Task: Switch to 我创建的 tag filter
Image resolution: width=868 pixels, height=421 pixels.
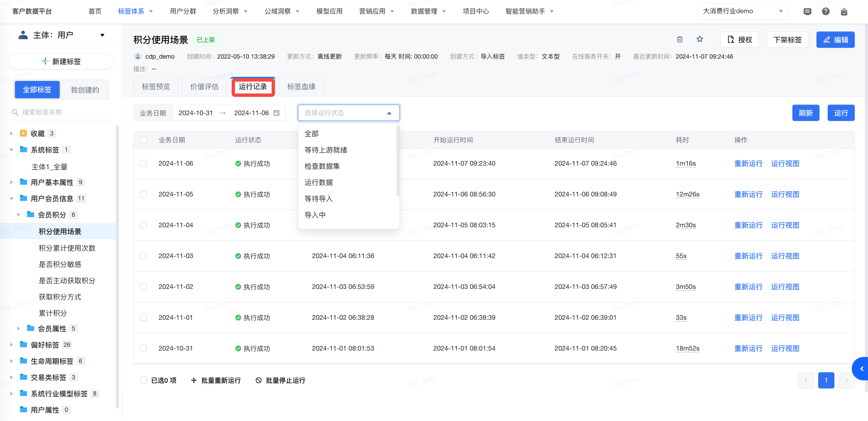Action: click(x=85, y=90)
